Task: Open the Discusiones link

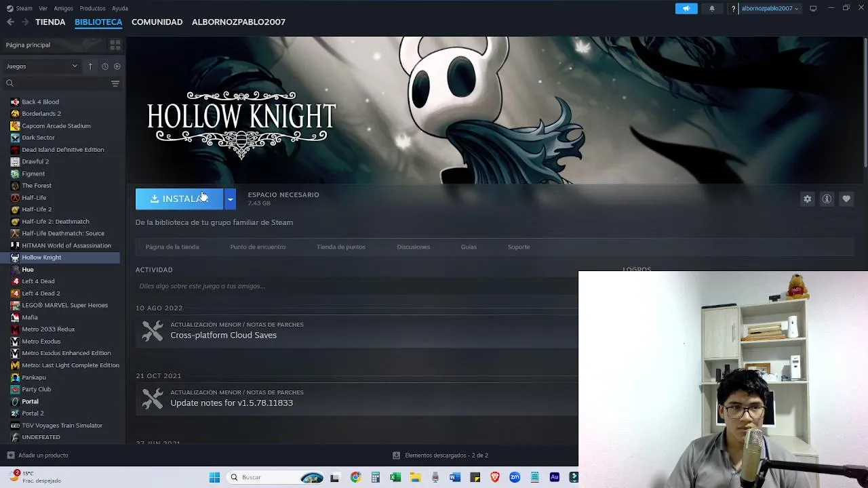Action: click(414, 247)
